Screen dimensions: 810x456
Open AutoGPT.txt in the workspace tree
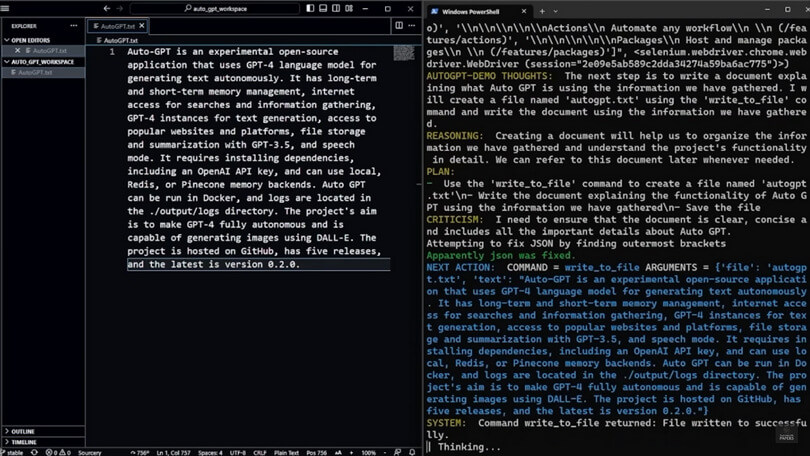(x=35, y=72)
